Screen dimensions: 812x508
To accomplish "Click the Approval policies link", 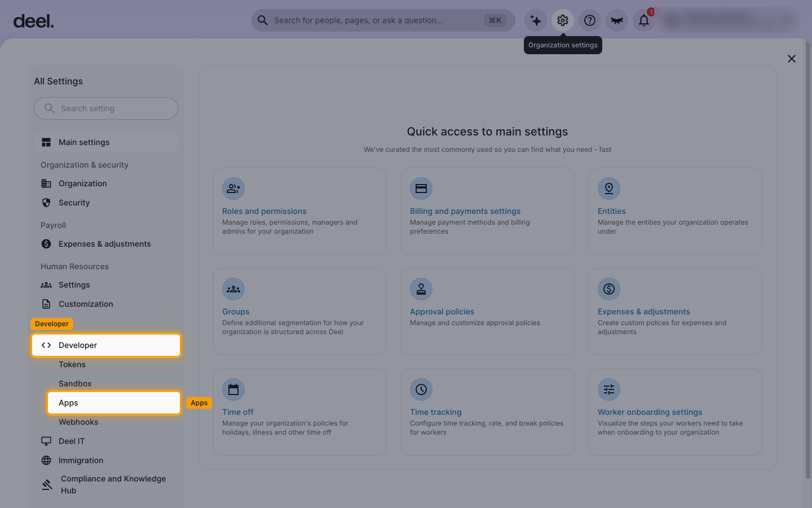I will pos(442,312).
